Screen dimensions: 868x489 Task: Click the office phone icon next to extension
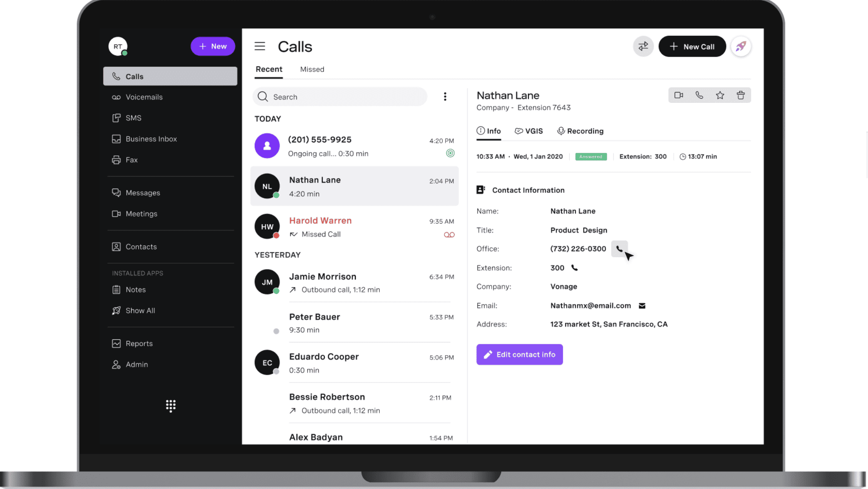575,267
